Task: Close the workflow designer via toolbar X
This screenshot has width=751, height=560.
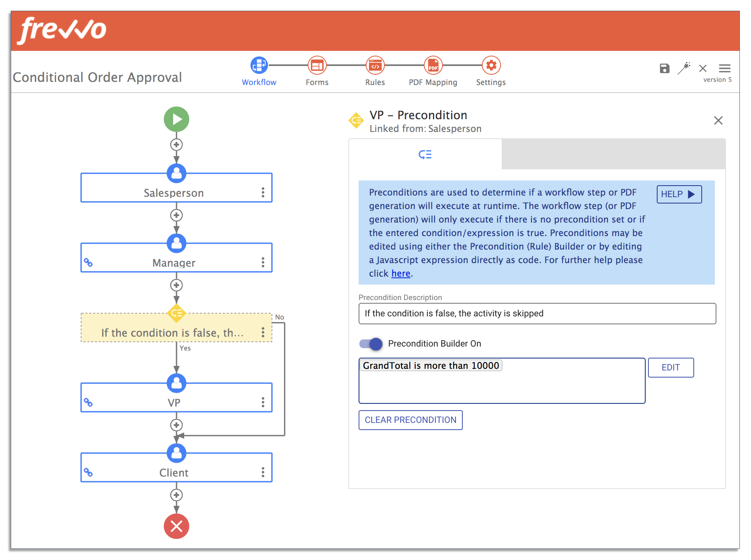Action: pyautogui.click(x=703, y=68)
